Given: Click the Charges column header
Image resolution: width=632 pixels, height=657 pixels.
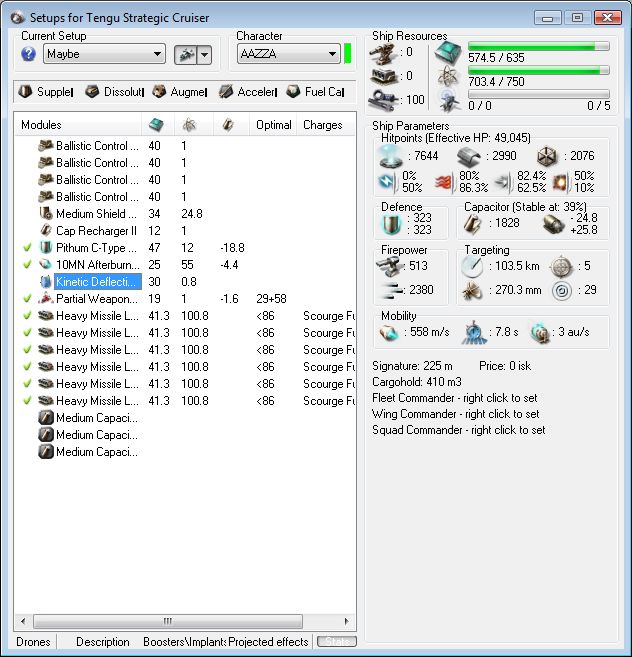Looking at the screenshot, I should tap(326, 125).
